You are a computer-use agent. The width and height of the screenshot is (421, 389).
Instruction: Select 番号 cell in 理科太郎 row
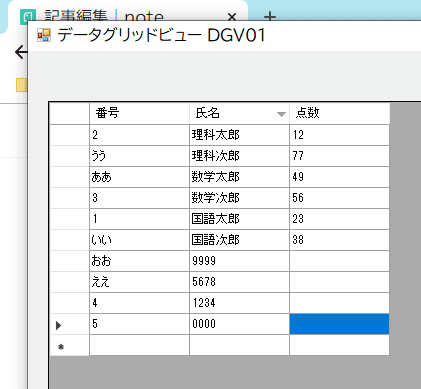[x=139, y=135]
